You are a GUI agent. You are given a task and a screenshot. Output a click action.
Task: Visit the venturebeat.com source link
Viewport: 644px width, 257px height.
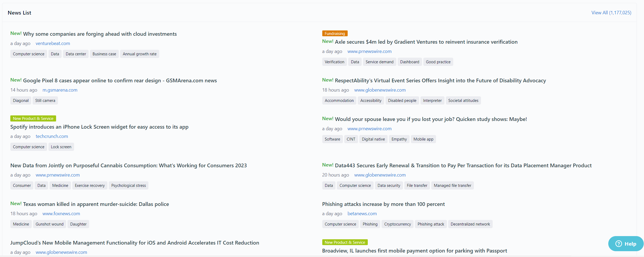coord(53,43)
